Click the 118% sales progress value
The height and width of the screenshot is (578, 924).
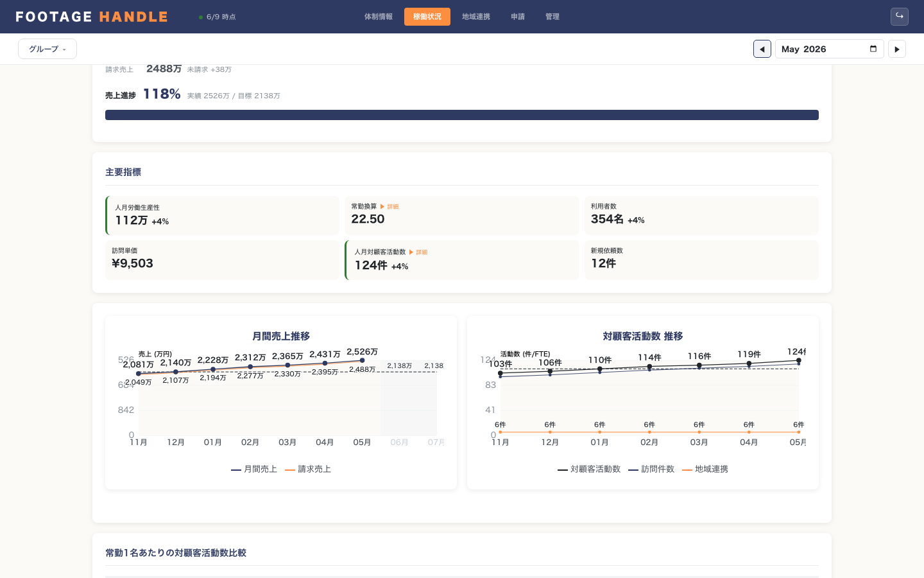point(162,94)
